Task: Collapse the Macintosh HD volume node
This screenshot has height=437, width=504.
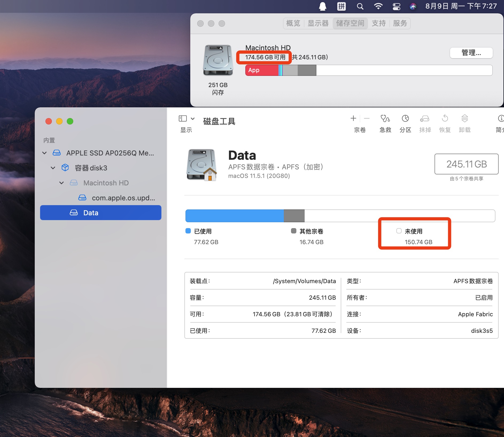Action: [61, 183]
